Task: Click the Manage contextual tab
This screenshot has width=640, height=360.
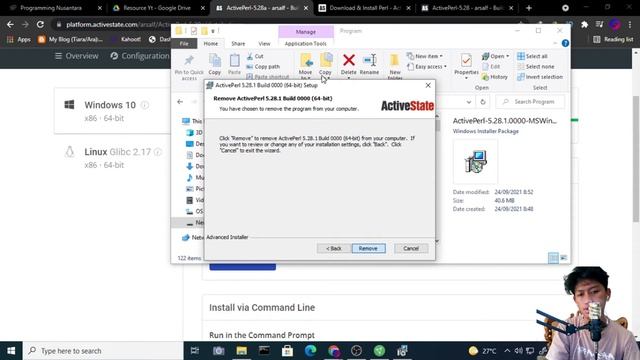Action: (306, 31)
